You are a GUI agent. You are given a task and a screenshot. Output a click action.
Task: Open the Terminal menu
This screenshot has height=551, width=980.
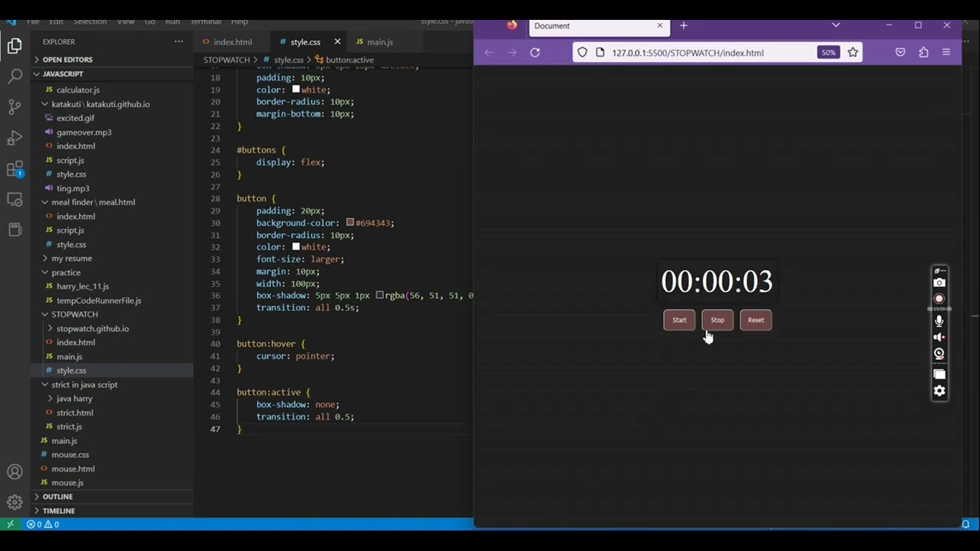(205, 21)
